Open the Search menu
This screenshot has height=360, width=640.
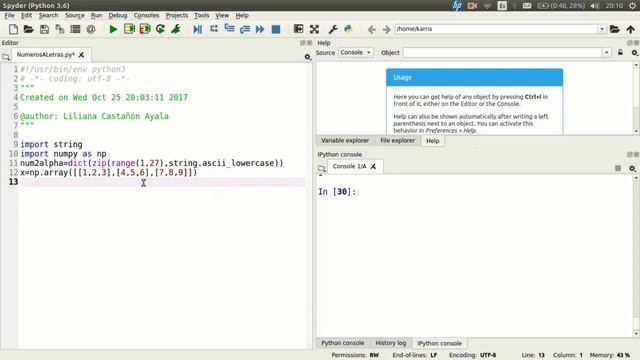[x=48, y=15]
